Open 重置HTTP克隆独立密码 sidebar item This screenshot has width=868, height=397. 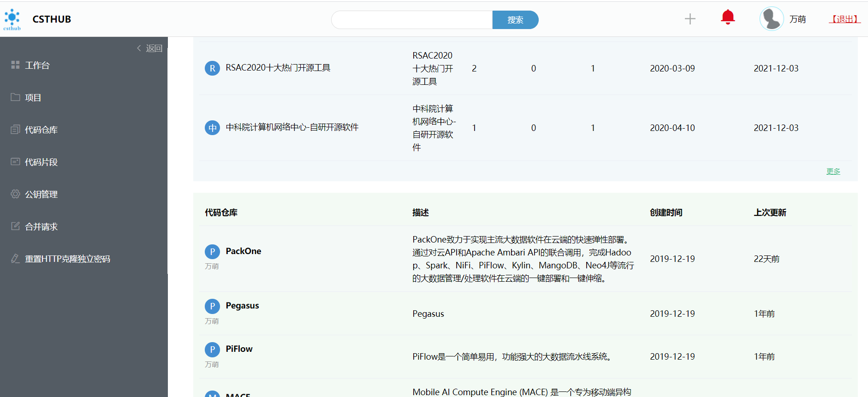67,259
